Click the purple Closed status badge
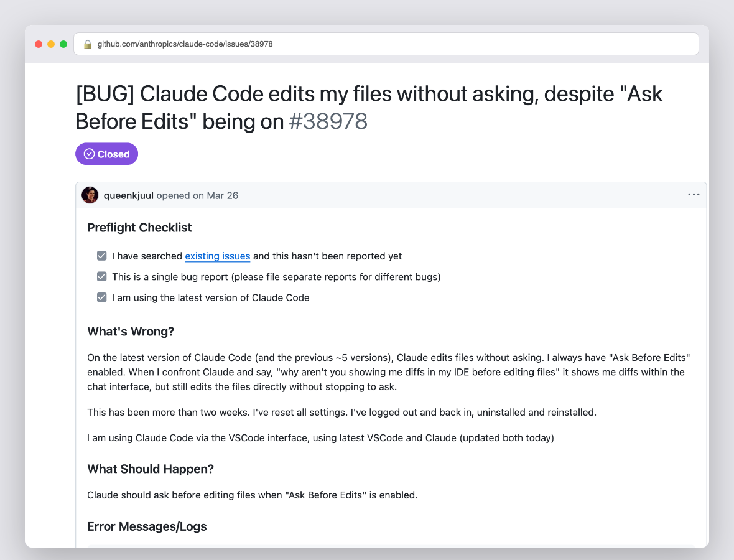Image resolution: width=734 pixels, height=560 pixels. click(107, 154)
